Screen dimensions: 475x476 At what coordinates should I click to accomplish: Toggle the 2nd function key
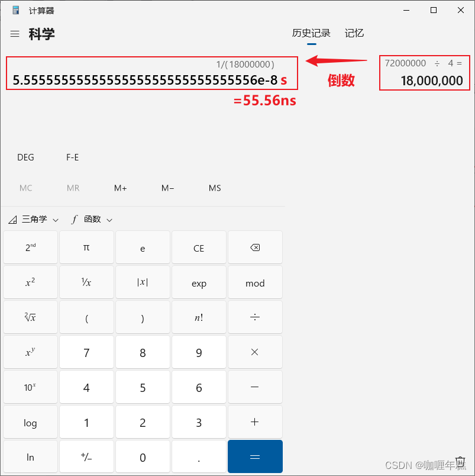coord(30,247)
